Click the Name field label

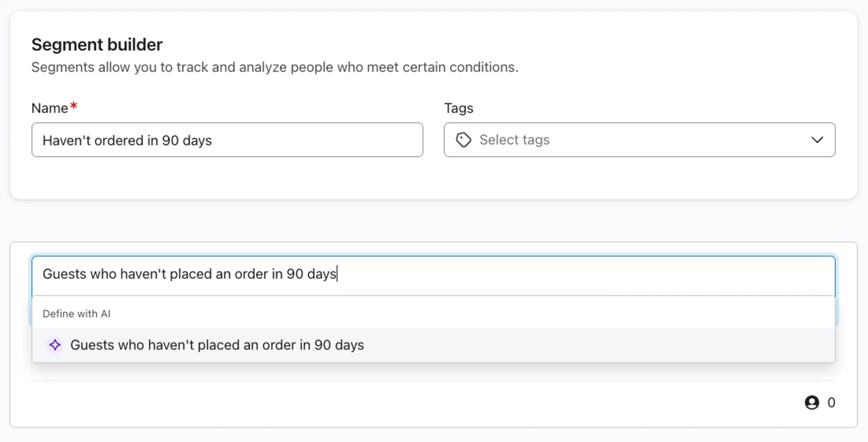(x=50, y=108)
